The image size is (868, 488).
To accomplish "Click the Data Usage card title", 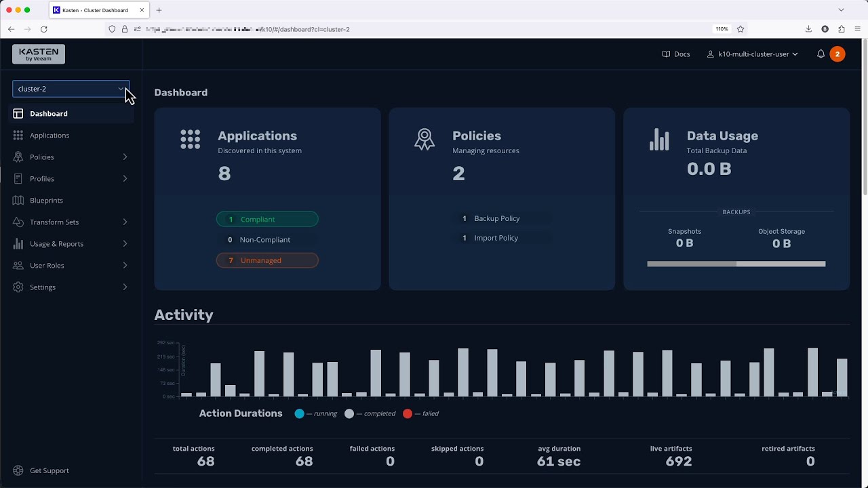I will [x=722, y=136].
